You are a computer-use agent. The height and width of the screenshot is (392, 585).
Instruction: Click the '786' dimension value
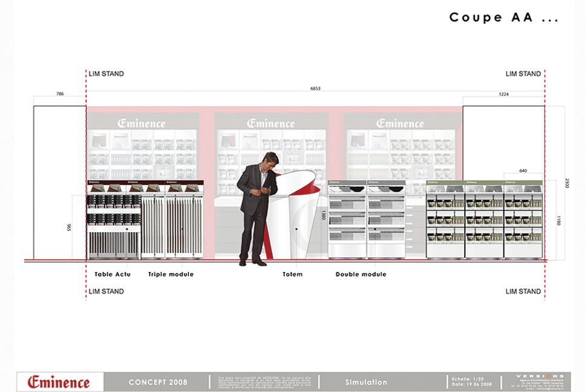pos(60,93)
